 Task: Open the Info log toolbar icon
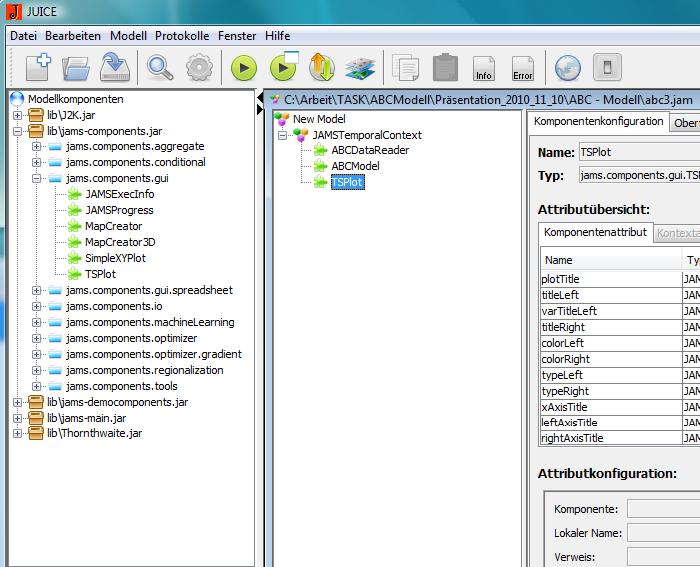pos(484,68)
